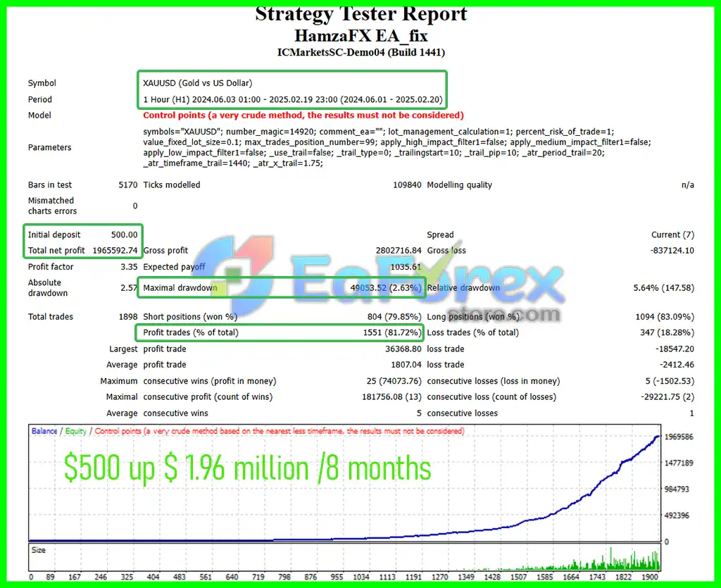Click the 'Strategy Tester Report' title
The image size is (721, 588).
(361, 14)
